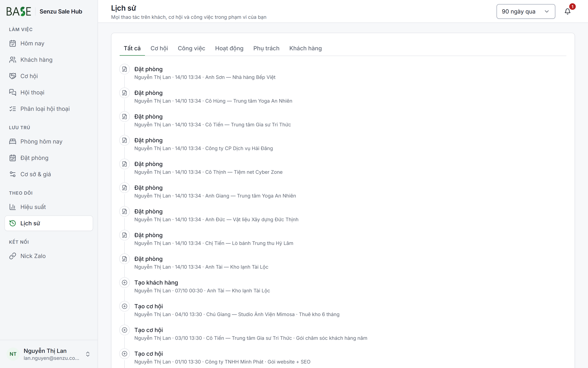The width and height of the screenshot is (588, 368).
Task: Click the Hội thoại chat bubbles icon
Action: pyautogui.click(x=13, y=92)
